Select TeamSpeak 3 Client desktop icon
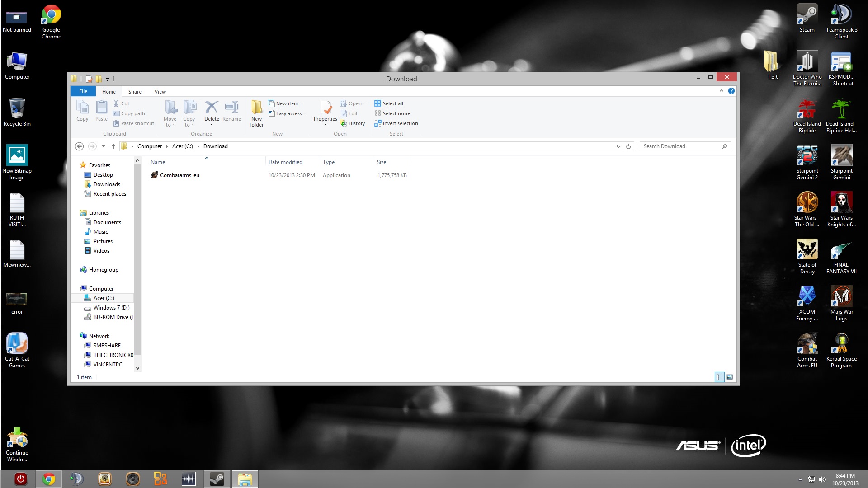 (x=841, y=22)
